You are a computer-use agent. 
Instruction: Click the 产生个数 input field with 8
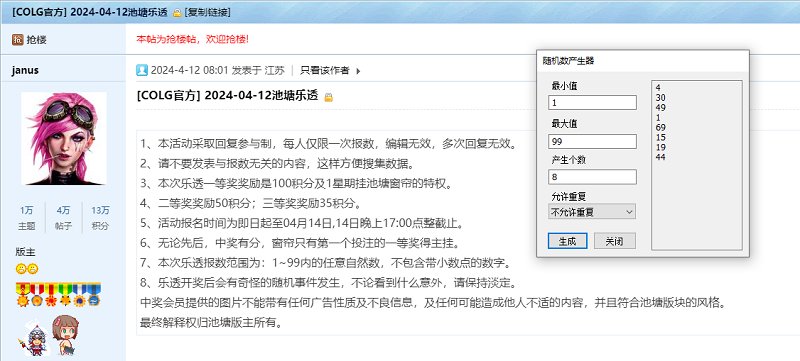point(592,177)
